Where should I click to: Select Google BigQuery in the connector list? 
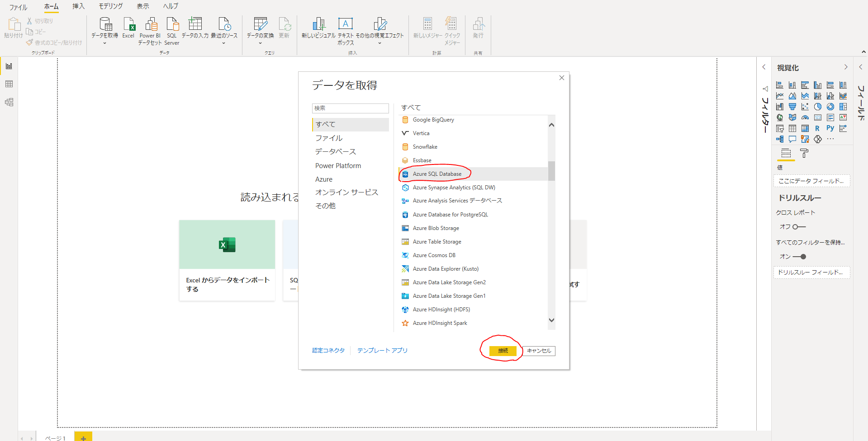[473, 120]
